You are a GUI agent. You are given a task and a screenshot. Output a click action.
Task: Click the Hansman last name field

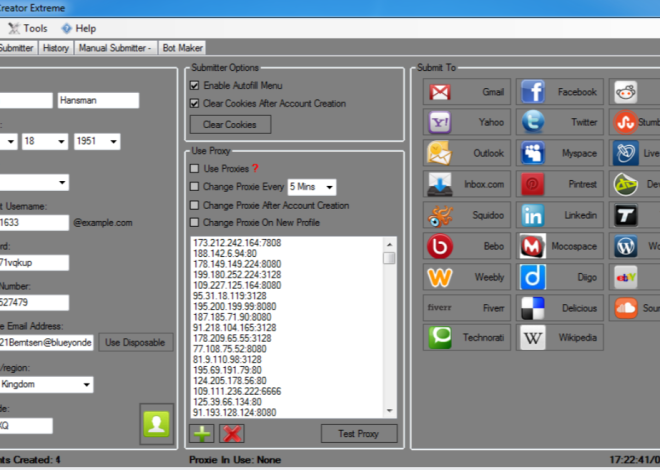coord(98,101)
